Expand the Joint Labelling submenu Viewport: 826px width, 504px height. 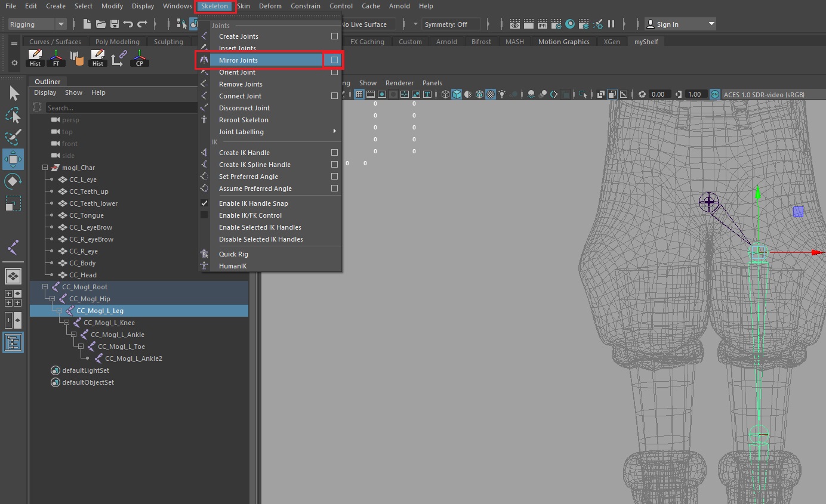click(270, 132)
